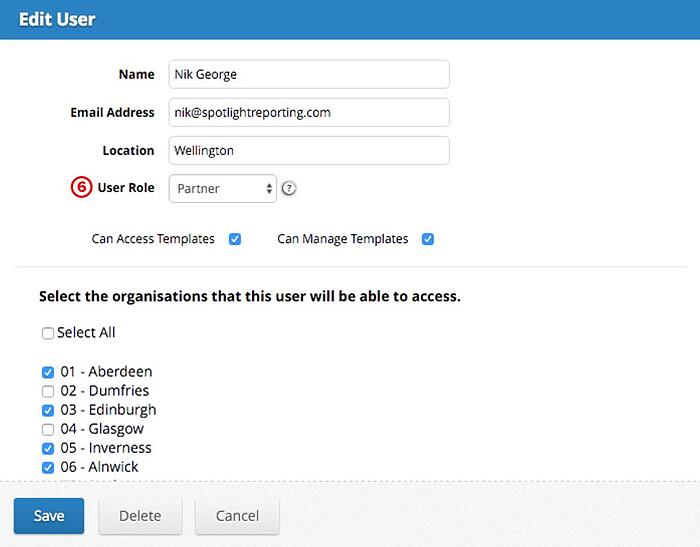Uncheck the 03 - Edinburgh checkbox
The image size is (700, 547).
click(48, 410)
